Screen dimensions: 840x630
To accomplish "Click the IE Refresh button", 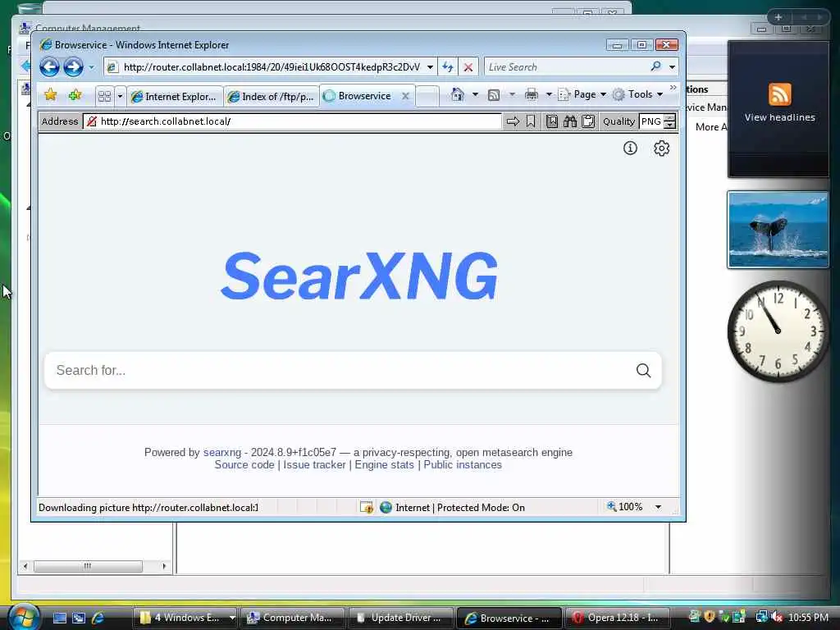I will [x=447, y=67].
